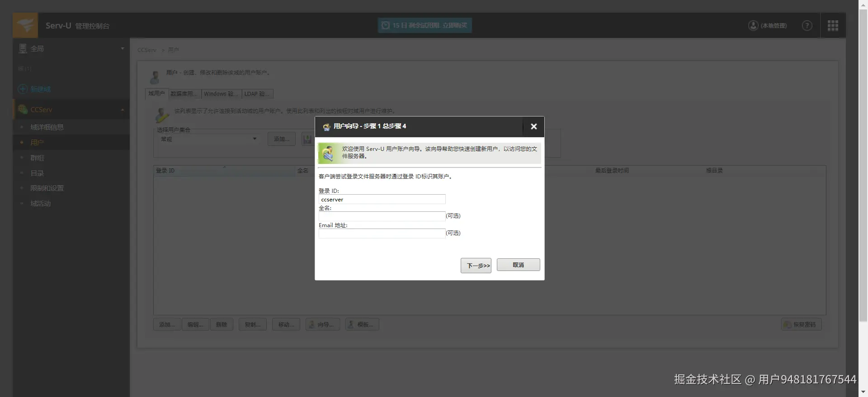Open the help question mark icon
Screen dimensions: 868x397
(x=807, y=26)
